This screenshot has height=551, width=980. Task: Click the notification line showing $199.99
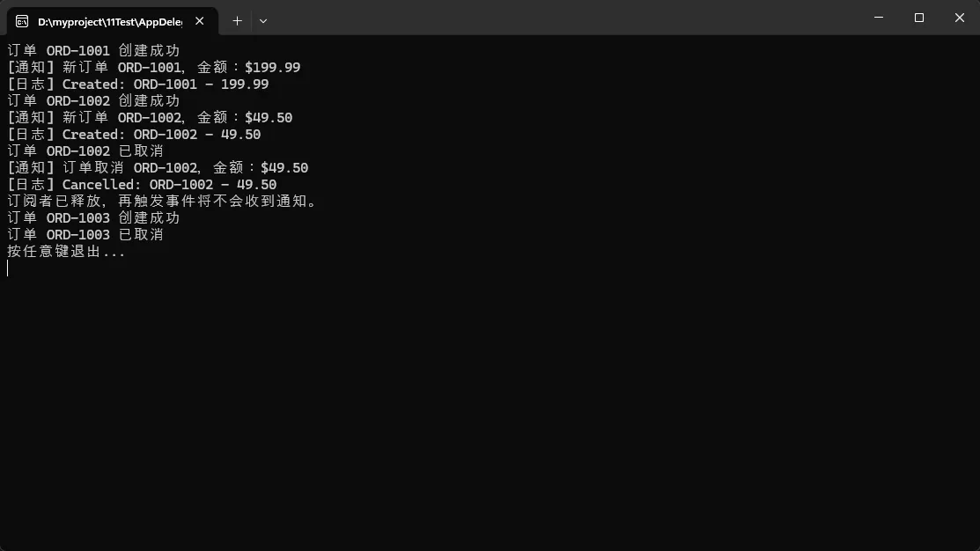tap(154, 68)
